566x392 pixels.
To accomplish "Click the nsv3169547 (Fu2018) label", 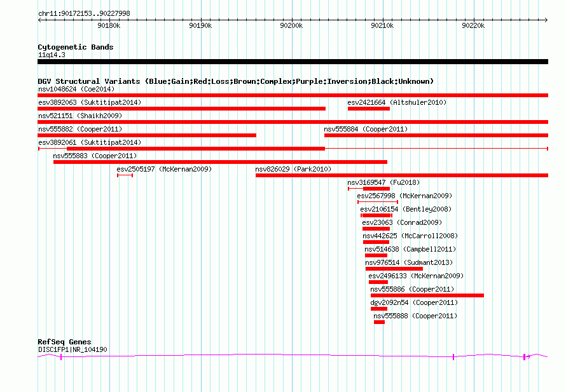I will coord(383,182).
